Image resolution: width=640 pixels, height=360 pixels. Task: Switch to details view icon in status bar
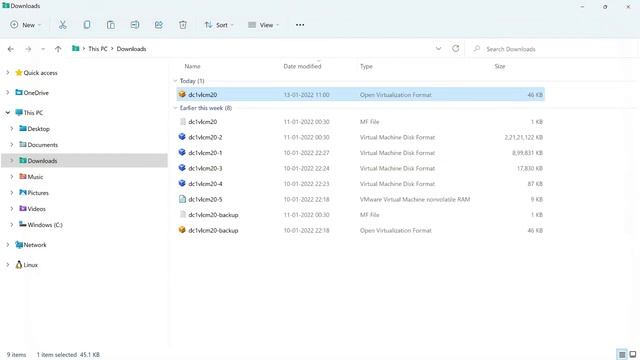pyautogui.click(x=622, y=354)
